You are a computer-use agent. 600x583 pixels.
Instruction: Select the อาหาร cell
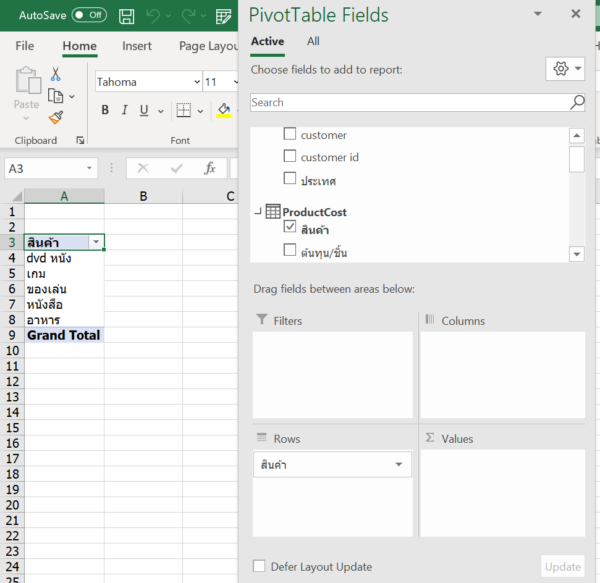tap(64, 320)
